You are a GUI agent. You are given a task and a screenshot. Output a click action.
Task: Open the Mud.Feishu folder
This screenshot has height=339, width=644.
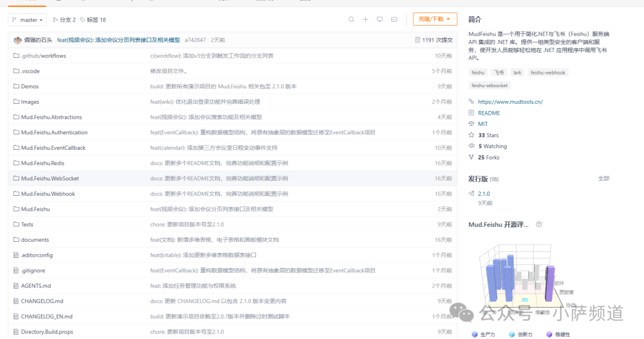coord(35,209)
